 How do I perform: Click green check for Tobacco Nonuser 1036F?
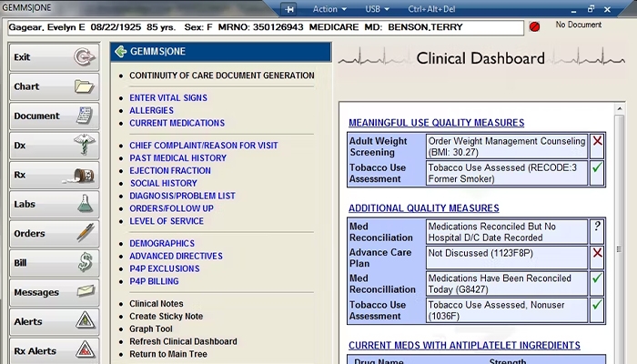(597, 304)
